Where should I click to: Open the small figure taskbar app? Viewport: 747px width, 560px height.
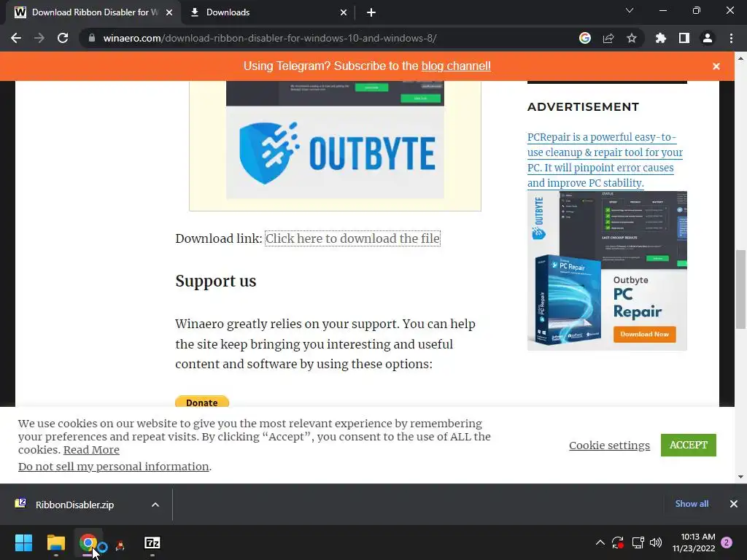tap(120, 545)
